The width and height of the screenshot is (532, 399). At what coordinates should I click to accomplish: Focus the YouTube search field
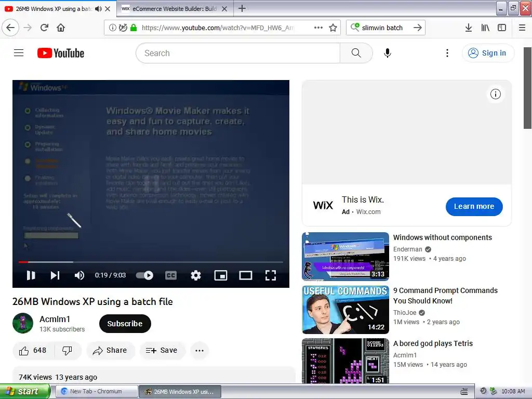[x=238, y=53]
